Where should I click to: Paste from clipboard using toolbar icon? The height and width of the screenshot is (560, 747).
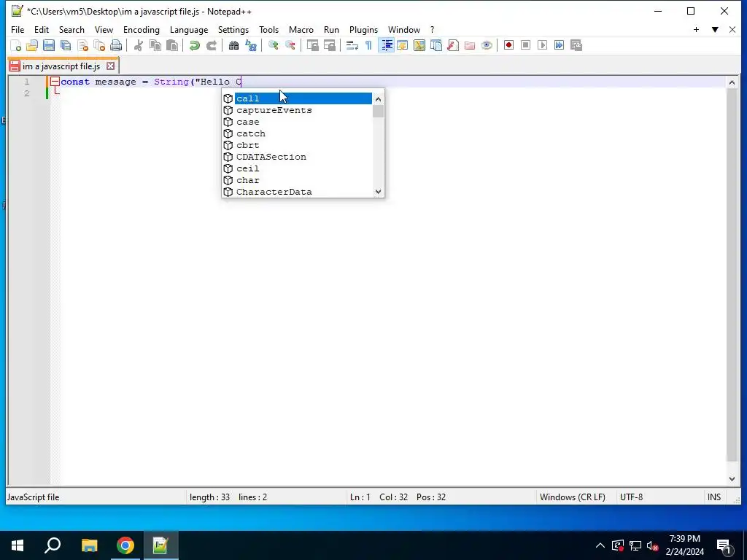coord(172,45)
